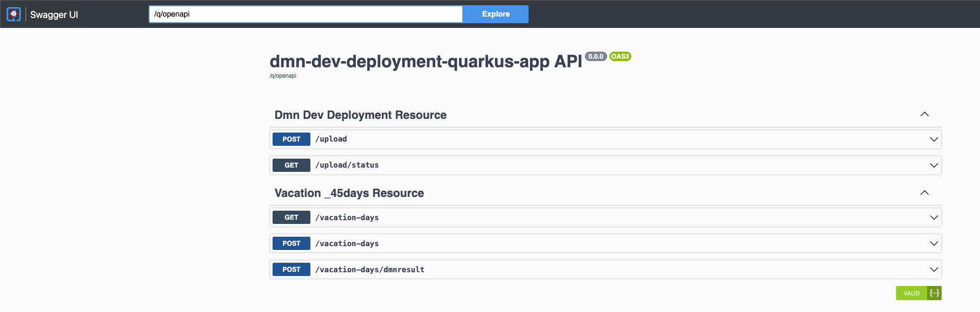Click the dmn-dev-deployment-quarkus-app API title

pos(426,62)
